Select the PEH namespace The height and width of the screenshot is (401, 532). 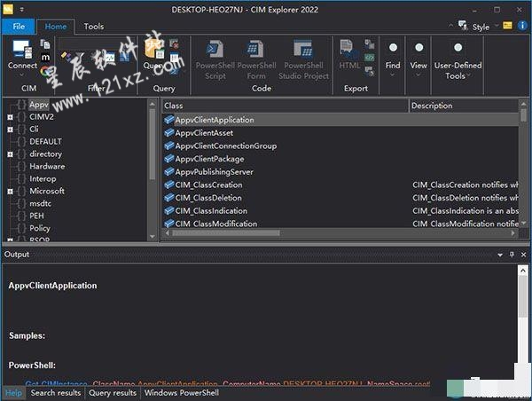(x=36, y=216)
